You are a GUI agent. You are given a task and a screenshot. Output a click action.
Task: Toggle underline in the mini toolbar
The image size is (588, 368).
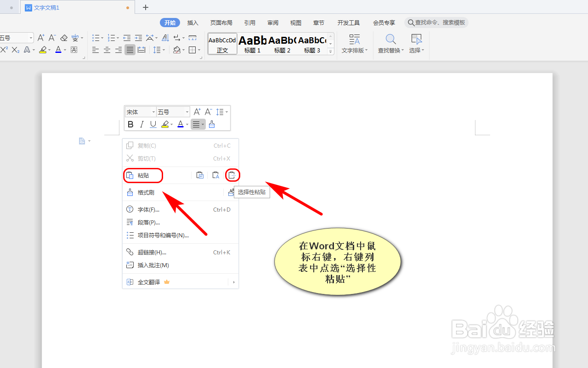153,124
